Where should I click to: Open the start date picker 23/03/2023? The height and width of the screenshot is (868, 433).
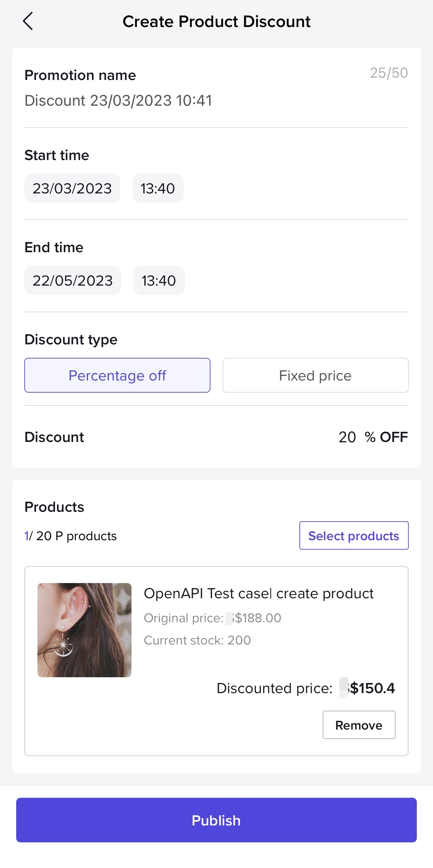72,188
